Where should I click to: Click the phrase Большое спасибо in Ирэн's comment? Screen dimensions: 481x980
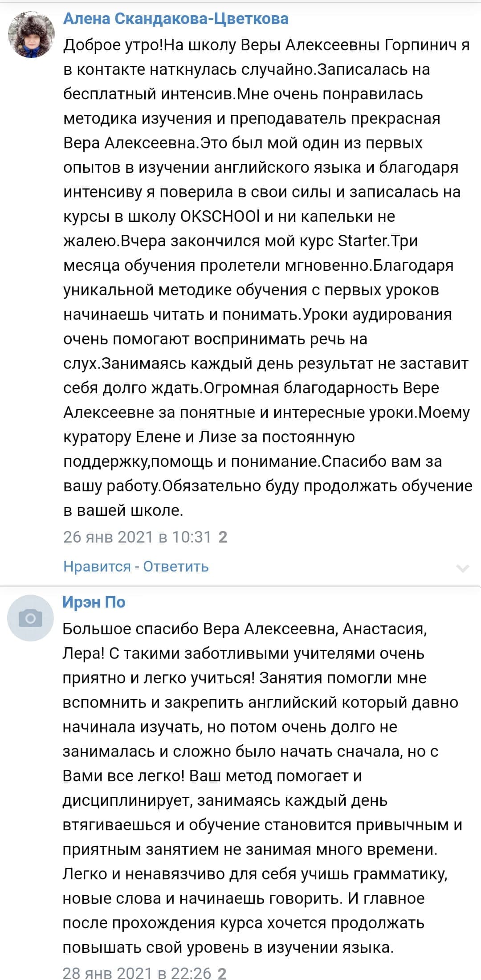(x=130, y=629)
